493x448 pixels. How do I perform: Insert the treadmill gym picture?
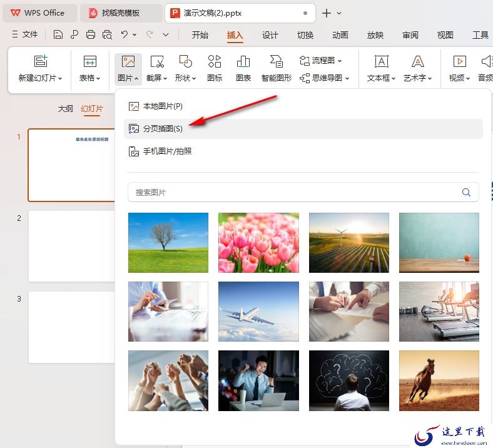(x=439, y=312)
